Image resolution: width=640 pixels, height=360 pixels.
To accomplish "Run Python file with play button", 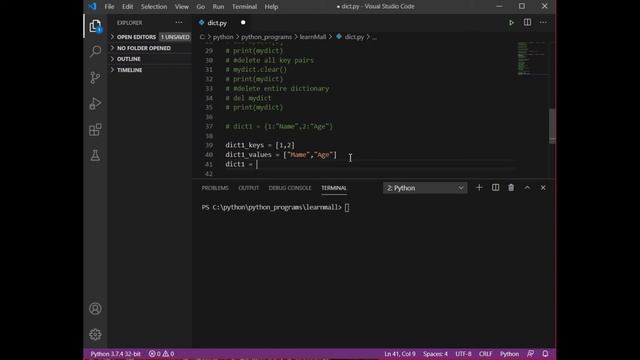I will click(511, 22).
